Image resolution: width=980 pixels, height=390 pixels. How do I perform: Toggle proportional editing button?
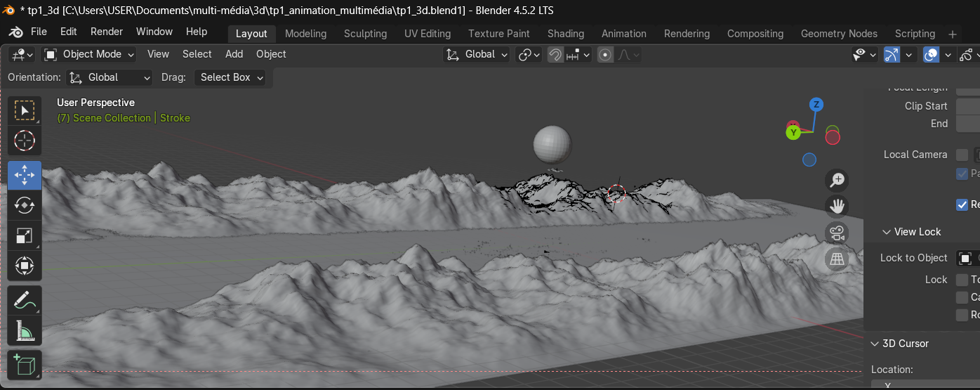click(x=605, y=55)
